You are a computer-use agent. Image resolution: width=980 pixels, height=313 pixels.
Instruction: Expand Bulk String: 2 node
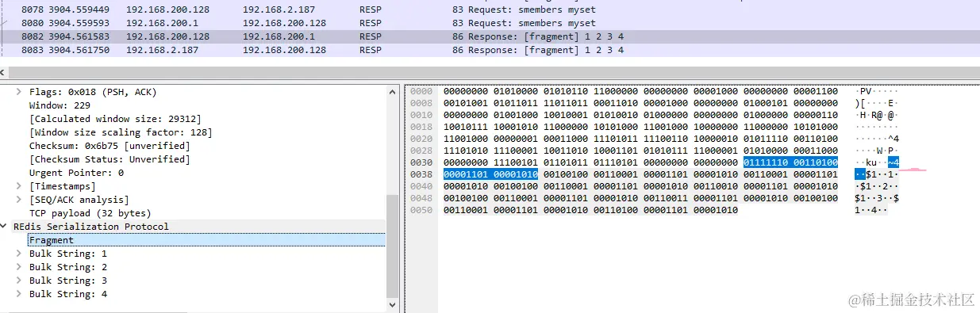[x=19, y=267]
